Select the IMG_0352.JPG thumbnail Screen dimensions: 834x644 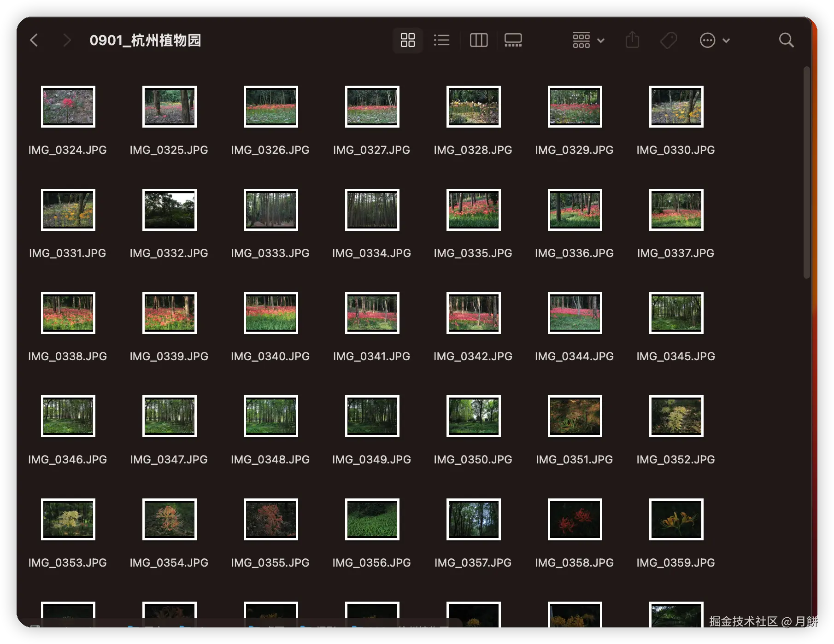click(676, 416)
